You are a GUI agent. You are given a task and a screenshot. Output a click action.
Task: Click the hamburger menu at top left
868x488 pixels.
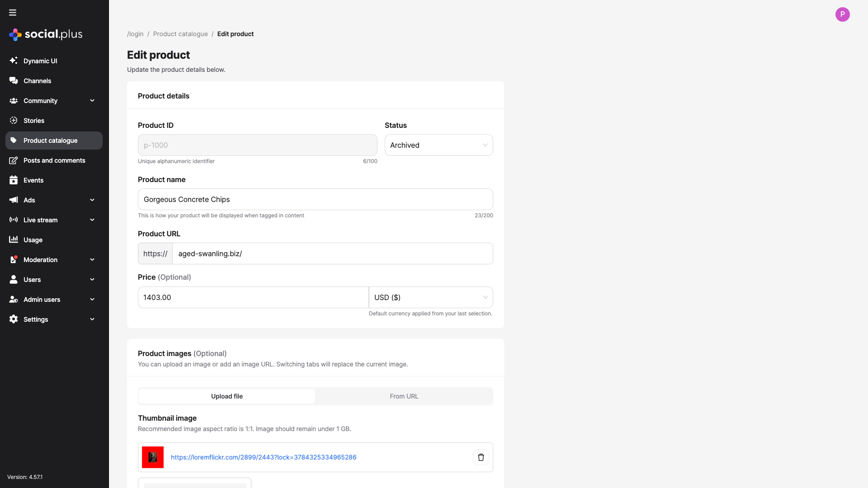tap(12, 12)
